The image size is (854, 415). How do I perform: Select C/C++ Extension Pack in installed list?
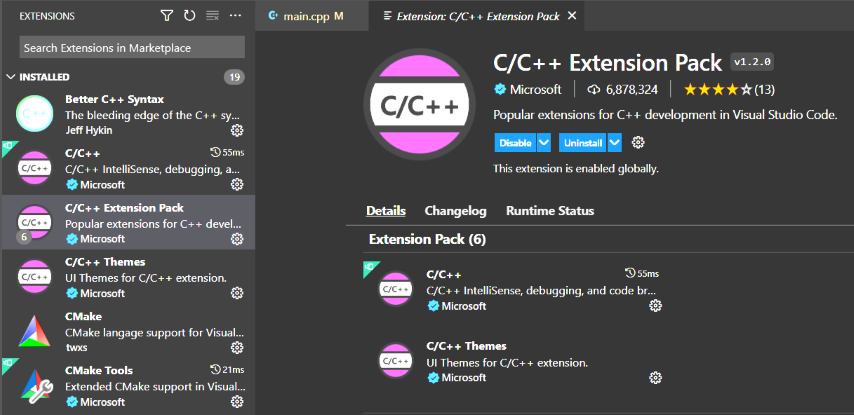click(x=129, y=222)
